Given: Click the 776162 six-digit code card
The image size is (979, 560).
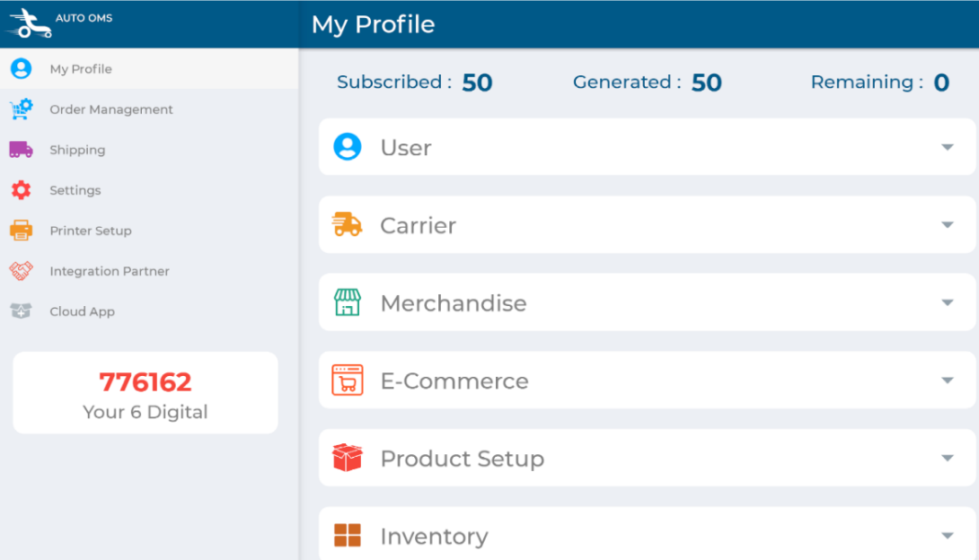Looking at the screenshot, I should pos(146,393).
